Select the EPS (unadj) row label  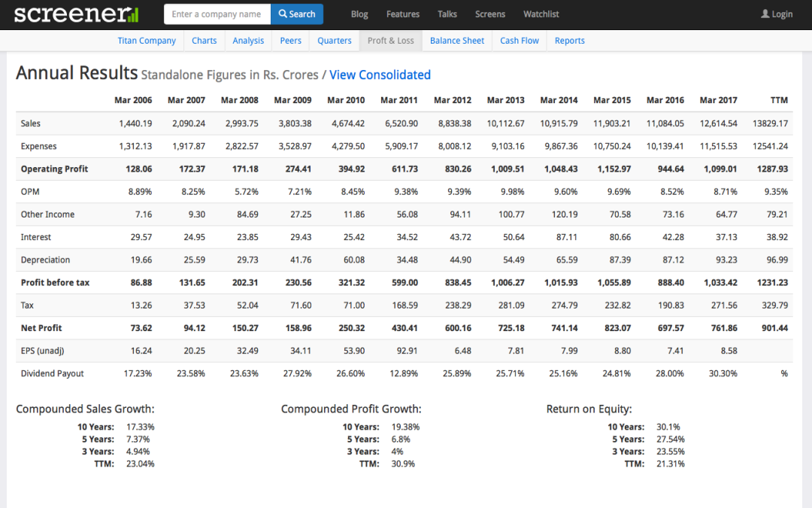(x=42, y=351)
